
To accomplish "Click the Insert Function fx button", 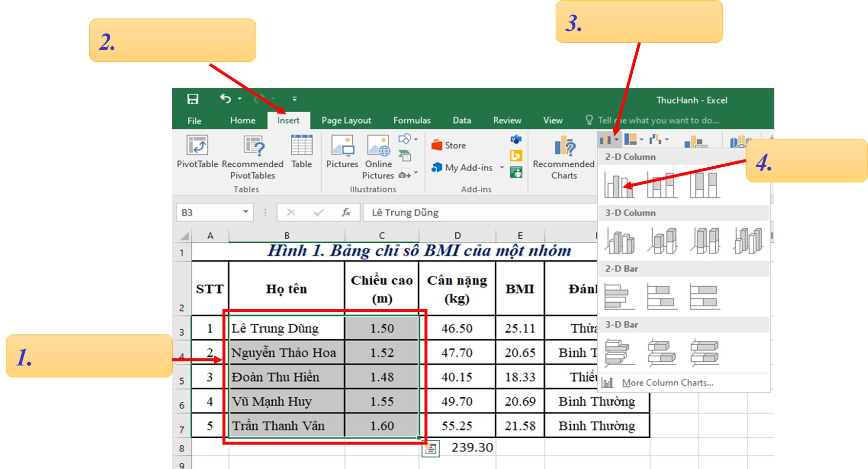I will [x=346, y=212].
